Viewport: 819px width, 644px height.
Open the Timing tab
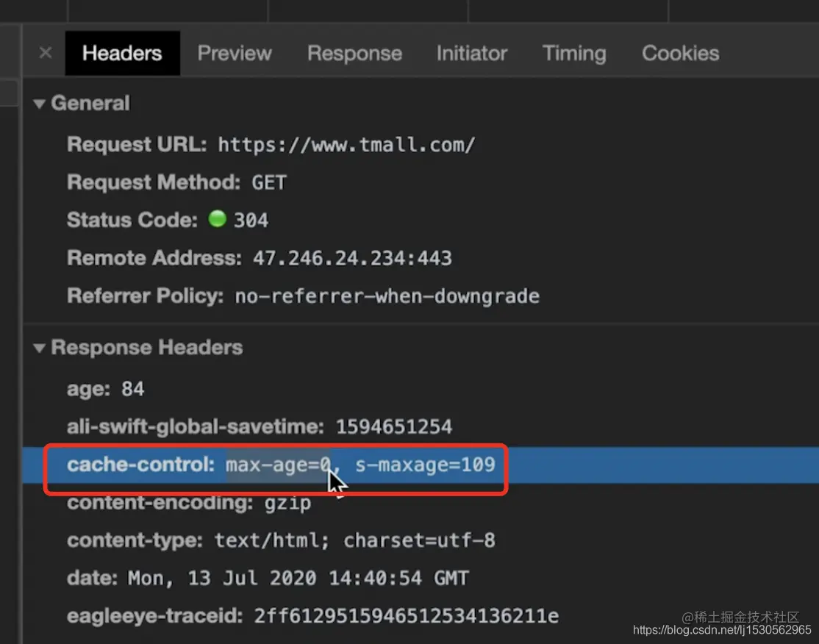(x=574, y=53)
